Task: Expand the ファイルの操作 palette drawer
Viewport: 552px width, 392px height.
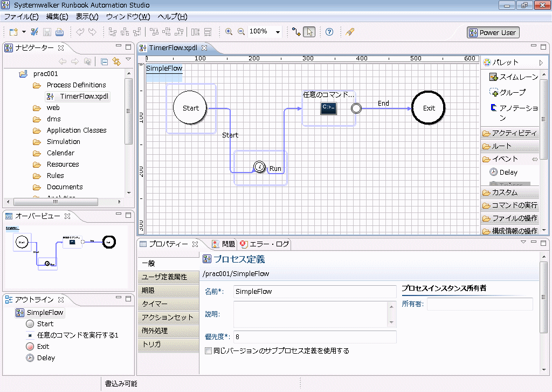Action: (x=510, y=218)
